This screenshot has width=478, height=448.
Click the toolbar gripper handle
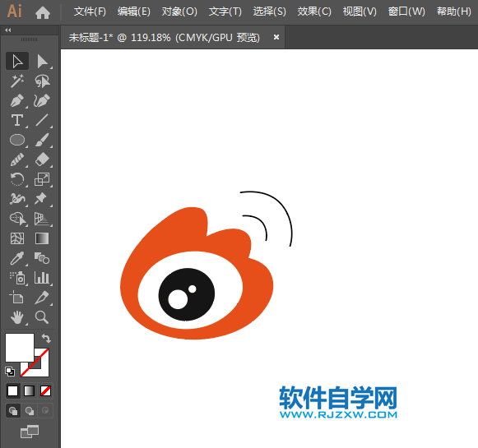[x=30, y=39]
